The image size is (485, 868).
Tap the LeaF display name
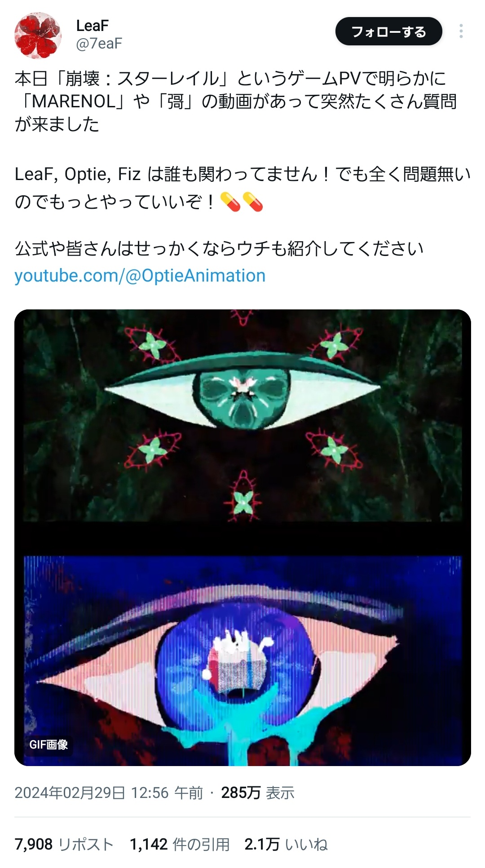coord(93,26)
